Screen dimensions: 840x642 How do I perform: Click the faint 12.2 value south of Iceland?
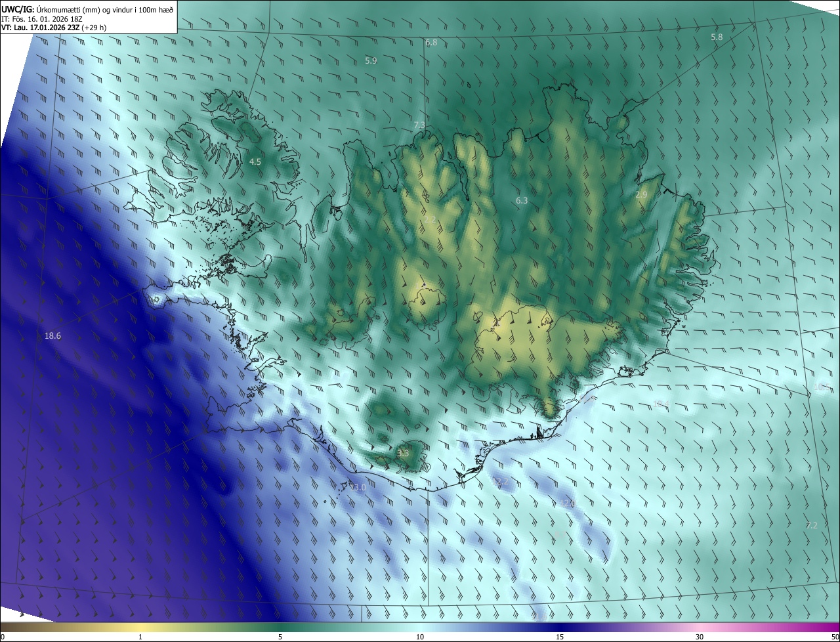500,482
